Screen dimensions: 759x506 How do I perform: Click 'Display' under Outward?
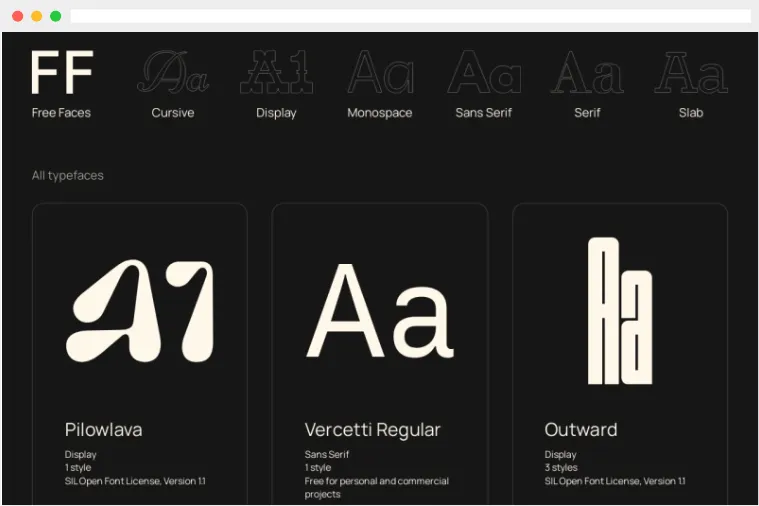tap(561, 455)
